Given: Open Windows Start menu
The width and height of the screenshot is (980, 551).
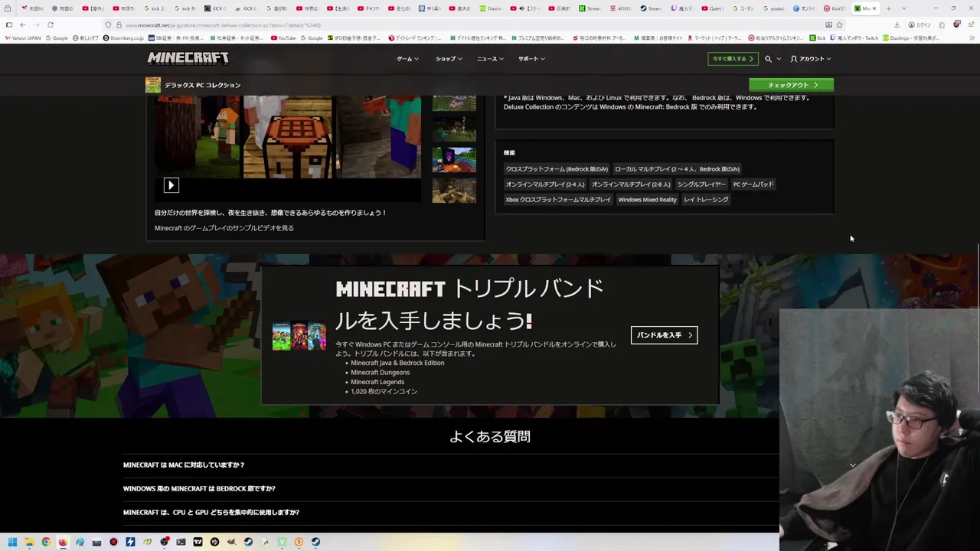Looking at the screenshot, I should coord(12,542).
